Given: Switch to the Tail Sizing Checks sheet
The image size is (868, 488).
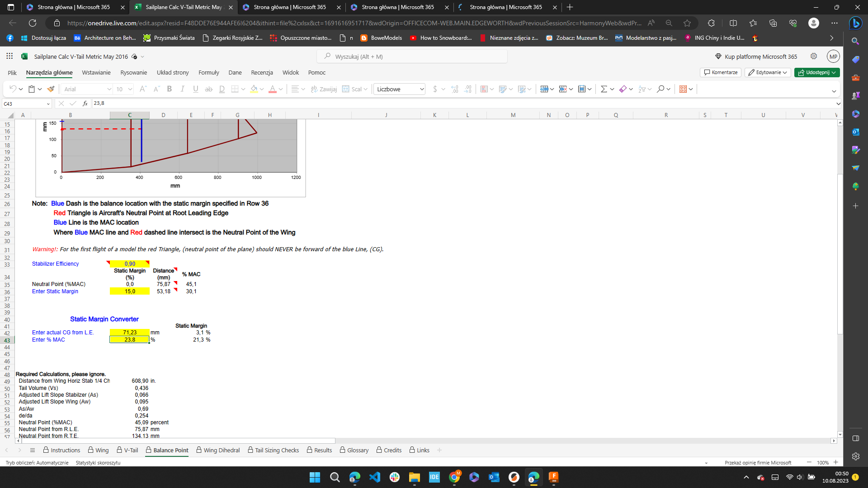Looking at the screenshot, I should [x=274, y=450].
